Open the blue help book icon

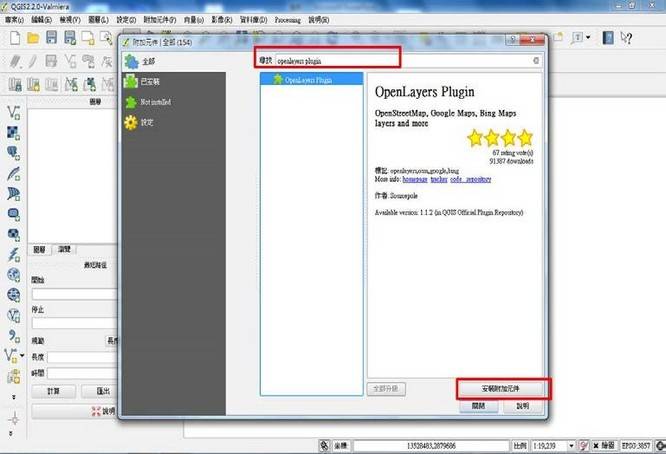(608, 38)
